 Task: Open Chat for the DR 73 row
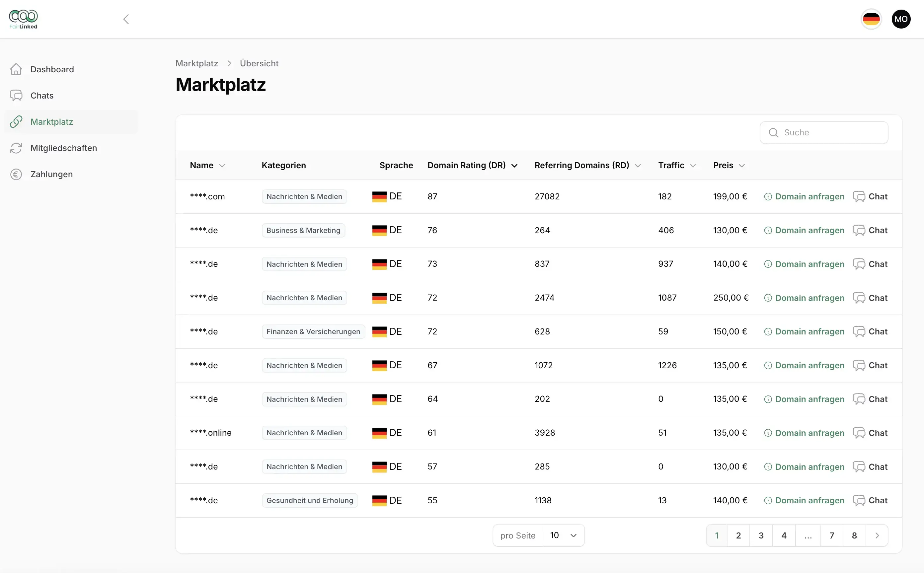point(870,264)
